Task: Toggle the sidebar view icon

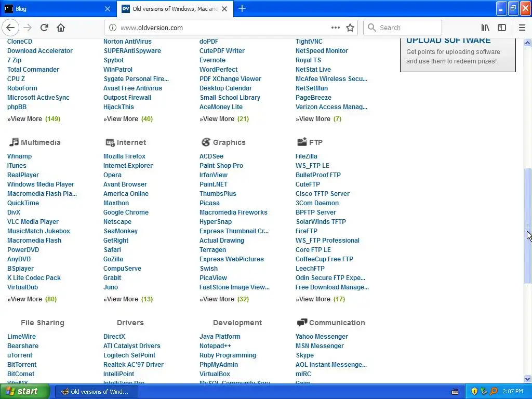Action: coord(502,28)
